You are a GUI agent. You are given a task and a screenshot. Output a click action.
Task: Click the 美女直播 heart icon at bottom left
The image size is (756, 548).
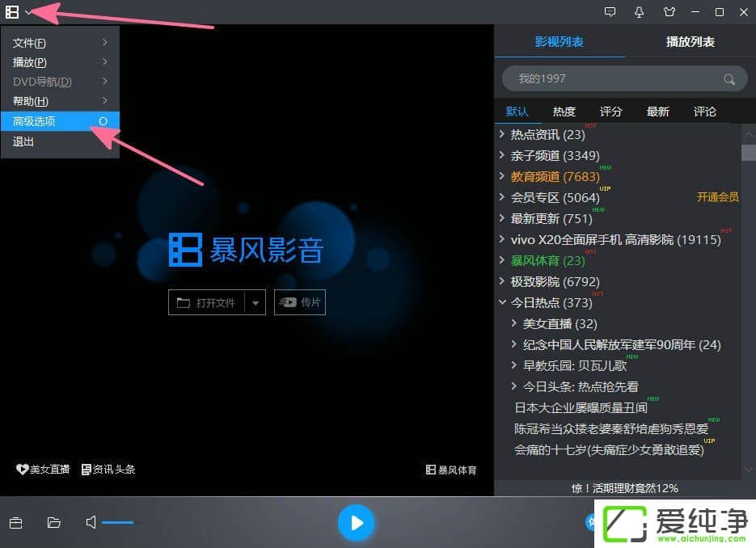[24, 469]
